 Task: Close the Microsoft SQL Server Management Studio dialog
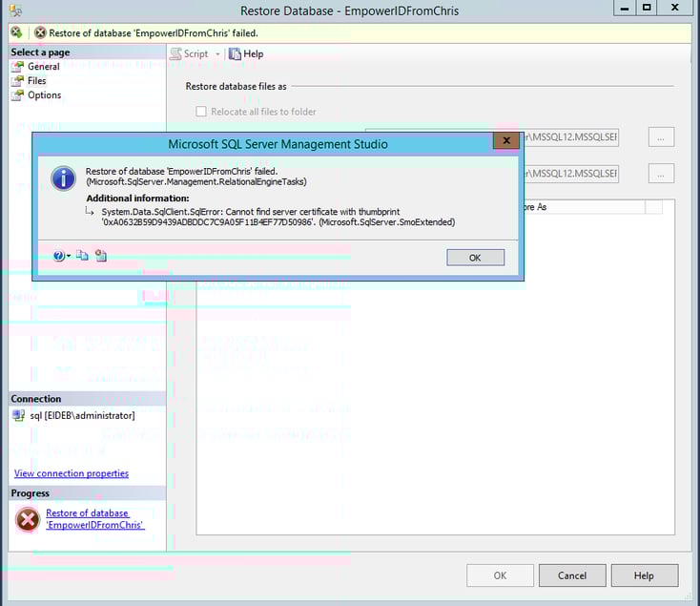[x=506, y=140]
